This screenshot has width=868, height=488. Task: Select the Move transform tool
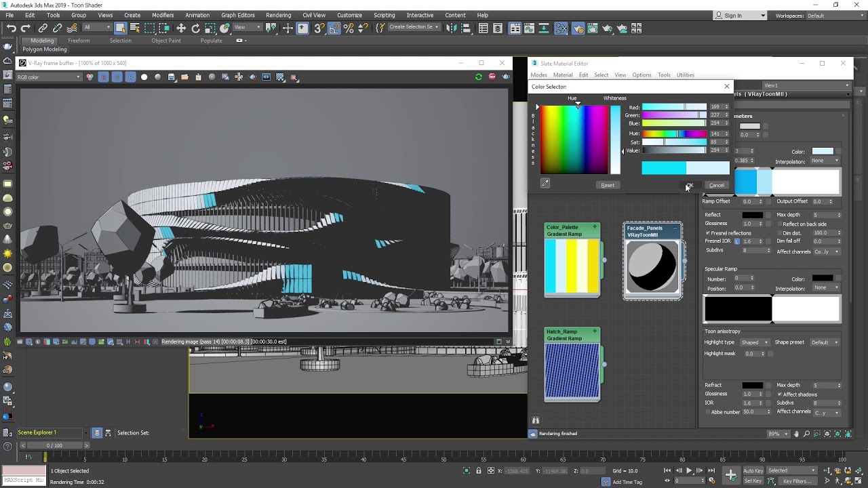click(x=181, y=28)
